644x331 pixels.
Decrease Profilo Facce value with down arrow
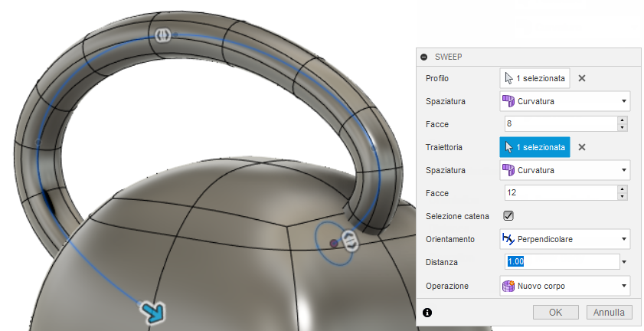pos(623,128)
